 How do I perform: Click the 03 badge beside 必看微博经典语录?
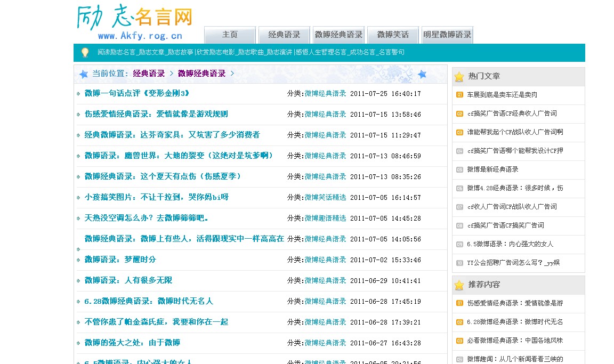point(460,341)
